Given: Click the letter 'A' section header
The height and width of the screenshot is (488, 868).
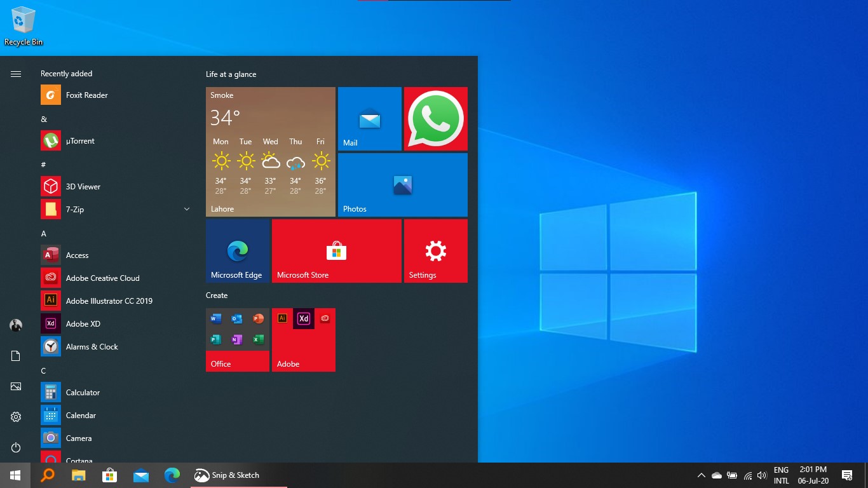Looking at the screenshot, I should tap(44, 234).
